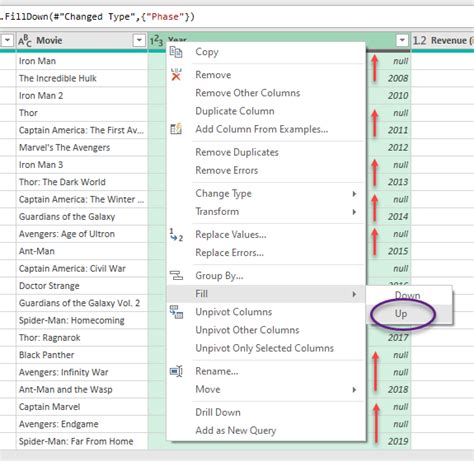
Task: Select Captain America: Civil War cell
Action: (82, 269)
